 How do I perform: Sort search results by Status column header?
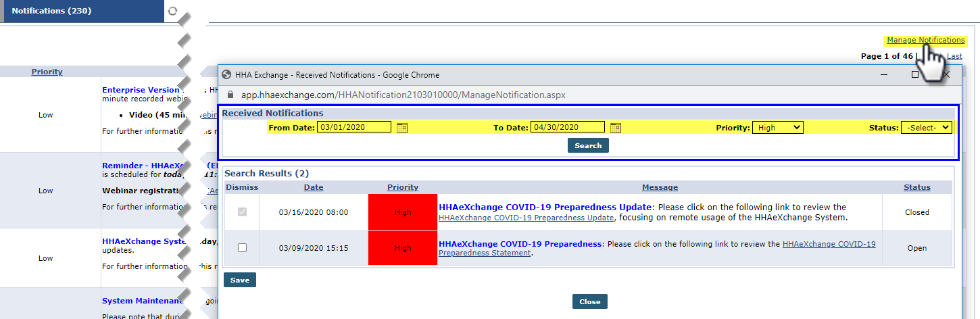pos(916,187)
